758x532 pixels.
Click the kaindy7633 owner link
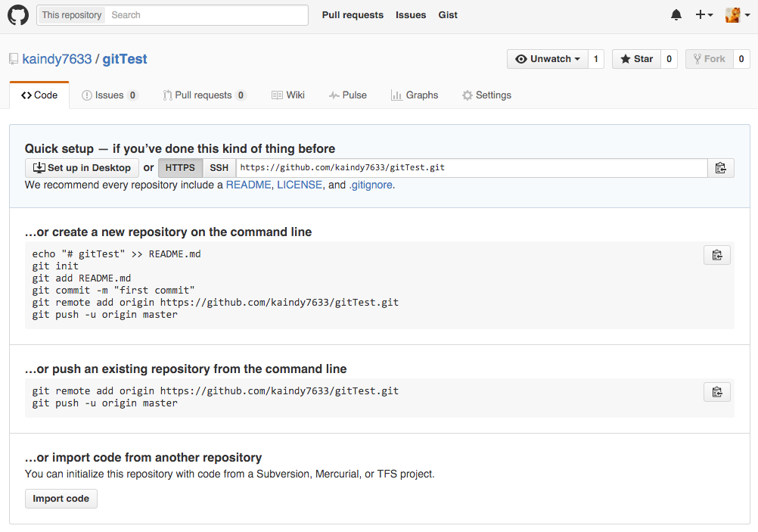[x=57, y=59]
